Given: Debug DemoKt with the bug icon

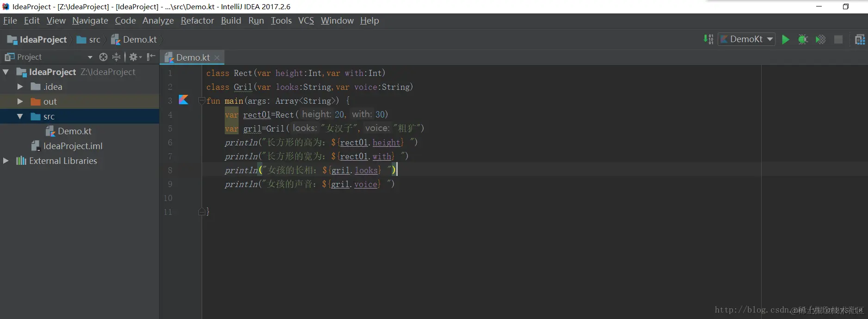Looking at the screenshot, I should pos(803,39).
